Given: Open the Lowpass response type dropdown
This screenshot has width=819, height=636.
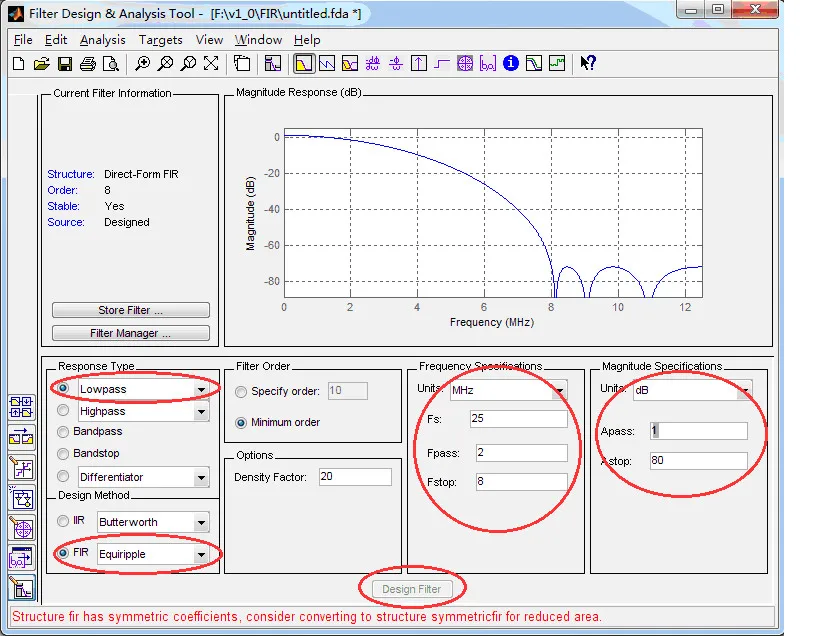Looking at the screenshot, I should tap(201, 390).
